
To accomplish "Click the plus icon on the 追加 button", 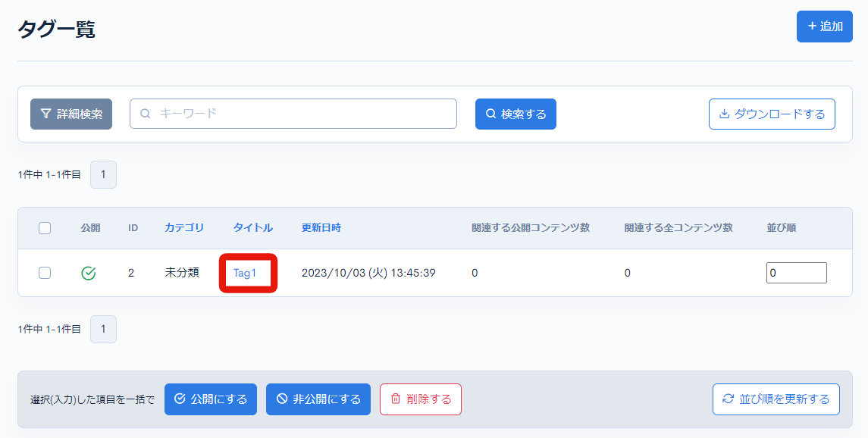I will [812, 26].
